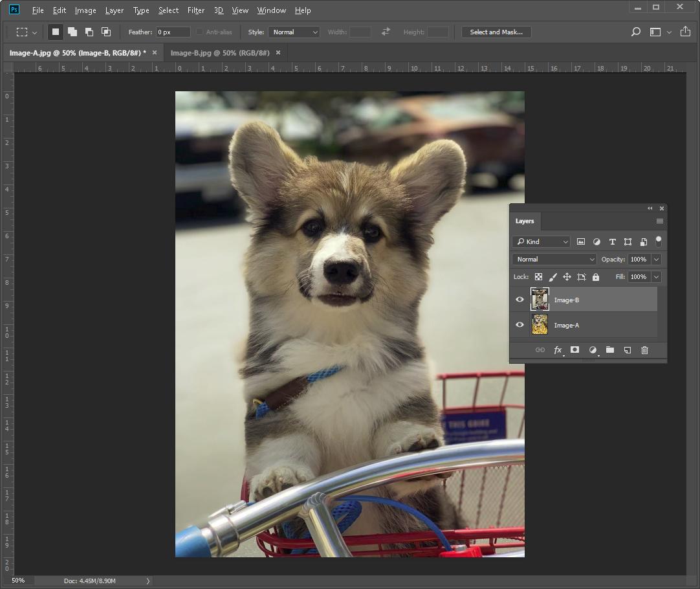Expand the marquee Style dropdown
This screenshot has height=589, width=700.
[x=294, y=32]
